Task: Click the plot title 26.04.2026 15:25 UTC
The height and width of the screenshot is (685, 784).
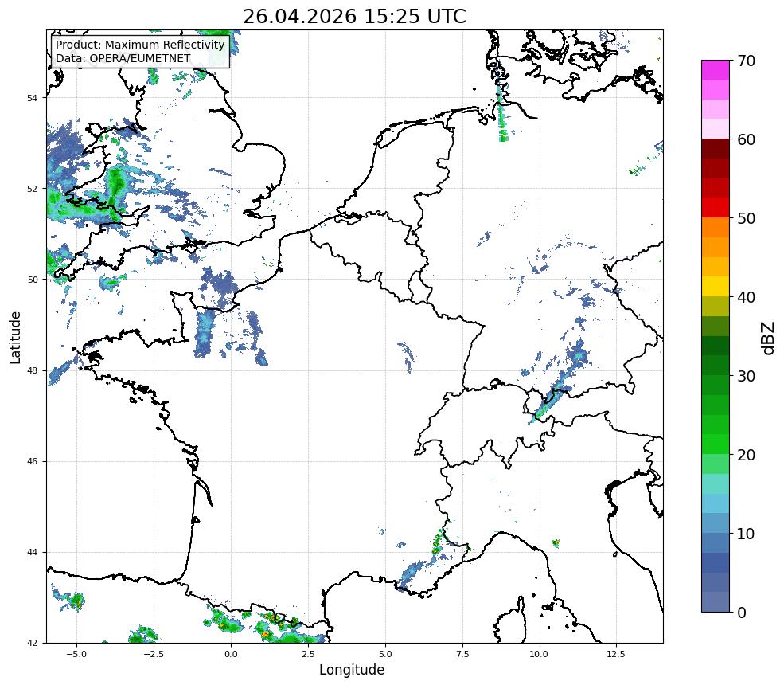Action: (x=354, y=16)
